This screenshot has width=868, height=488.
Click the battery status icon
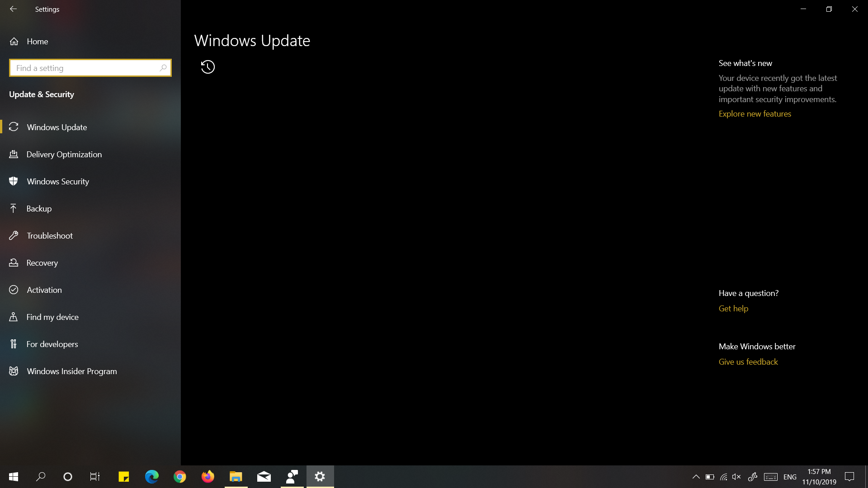point(710,477)
